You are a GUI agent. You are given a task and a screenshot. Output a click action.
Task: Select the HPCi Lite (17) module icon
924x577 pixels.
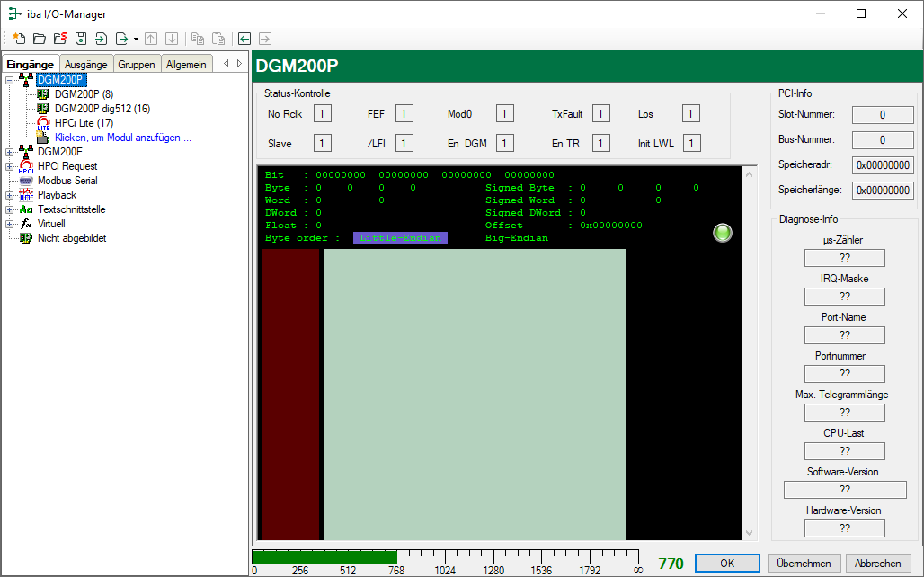[x=42, y=123]
